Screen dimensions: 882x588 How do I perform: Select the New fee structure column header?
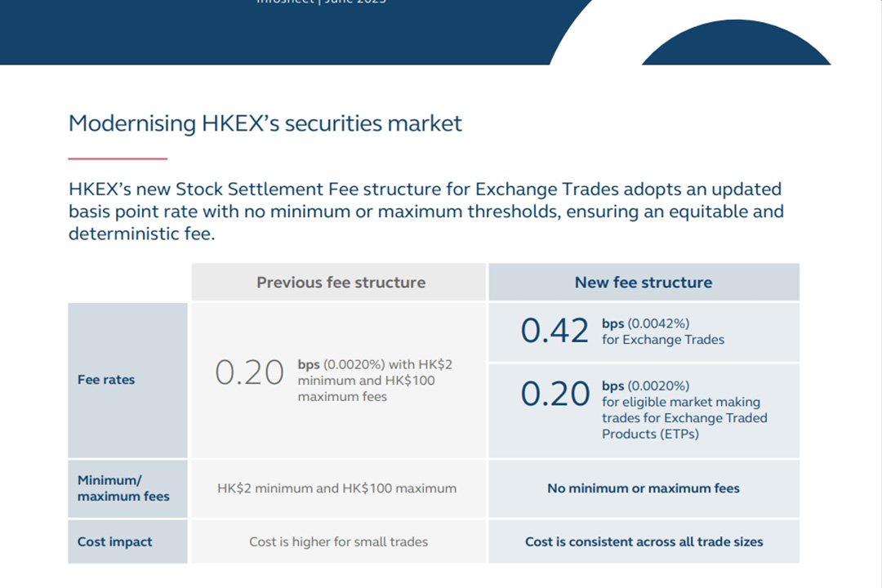644,282
